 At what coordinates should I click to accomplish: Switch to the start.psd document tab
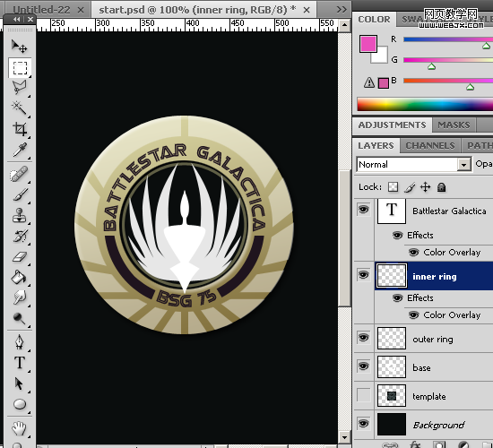pos(197,10)
